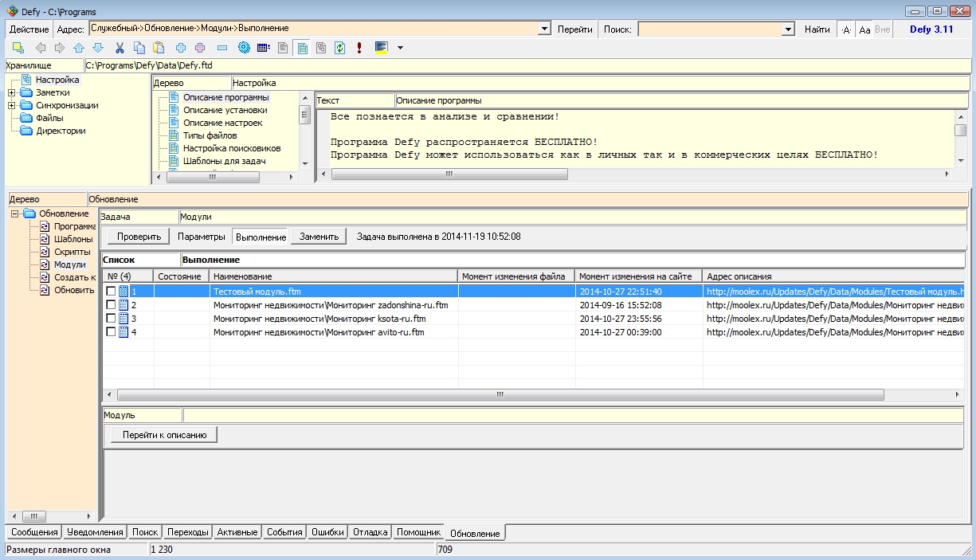Viewport: 976px width, 560px height.
Task: Open Типы файлов in the Настройка tree
Action: 210,135
